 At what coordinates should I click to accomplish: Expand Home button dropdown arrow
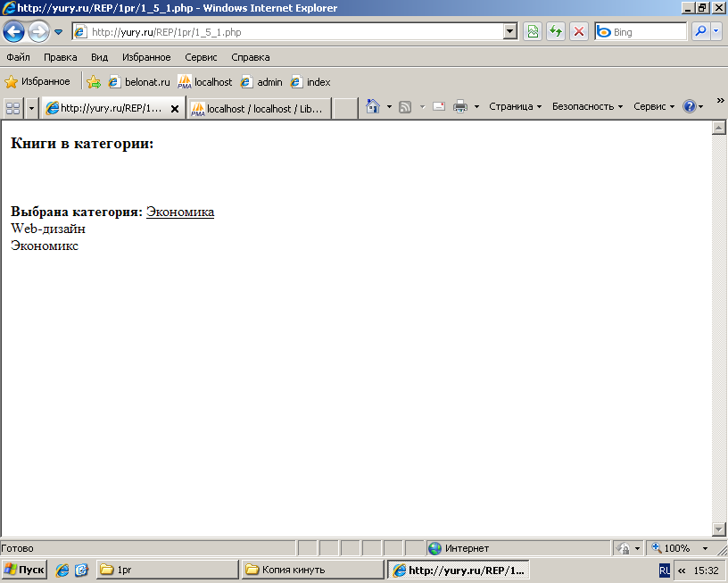[x=389, y=107]
